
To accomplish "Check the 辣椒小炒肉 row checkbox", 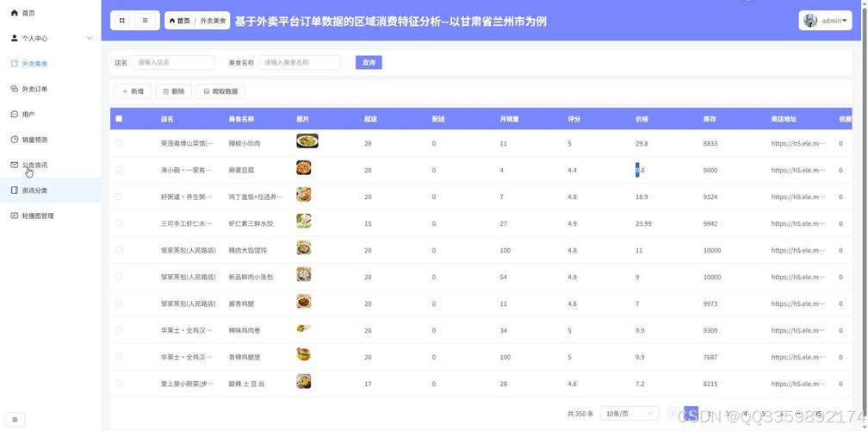I will pyautogui.click(x=119, y=143).
